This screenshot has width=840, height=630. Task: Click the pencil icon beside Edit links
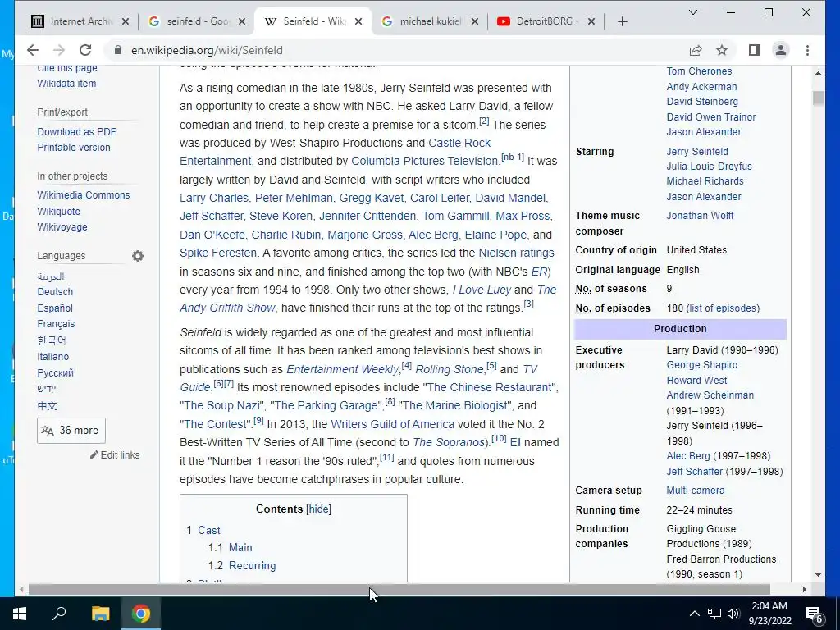94,454
